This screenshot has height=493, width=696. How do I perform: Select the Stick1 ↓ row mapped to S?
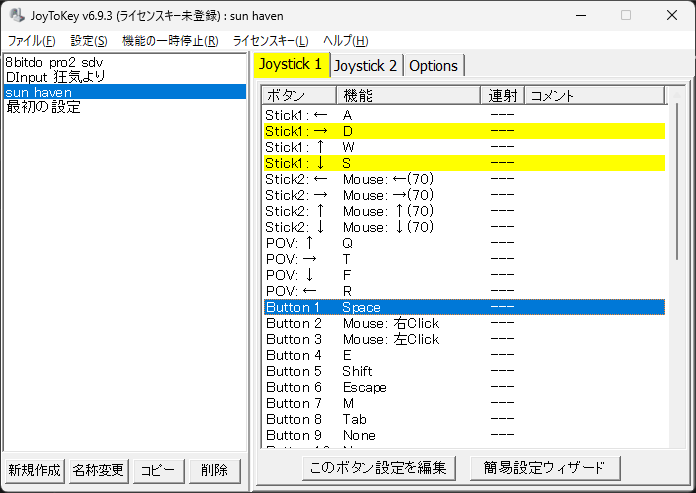point(464,163)
